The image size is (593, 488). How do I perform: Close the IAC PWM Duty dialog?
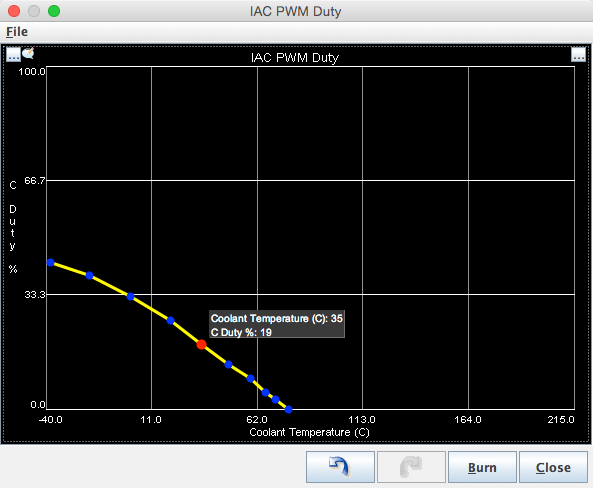point(553,467)
